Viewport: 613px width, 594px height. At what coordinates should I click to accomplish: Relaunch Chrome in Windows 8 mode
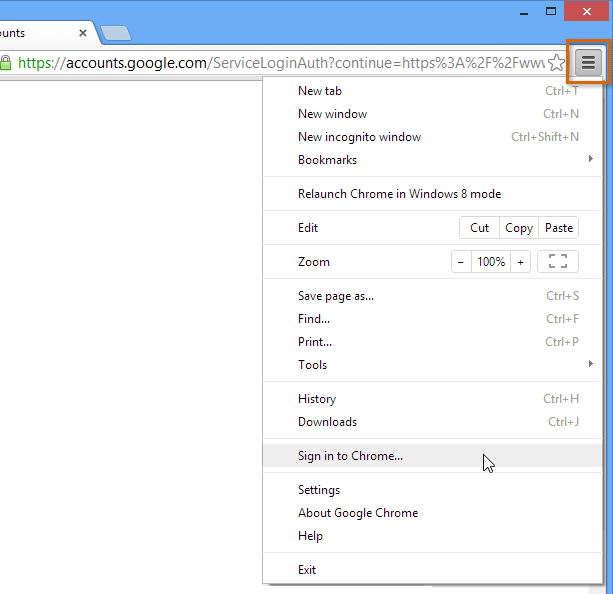pyautogui.click(x=432, y=194)
